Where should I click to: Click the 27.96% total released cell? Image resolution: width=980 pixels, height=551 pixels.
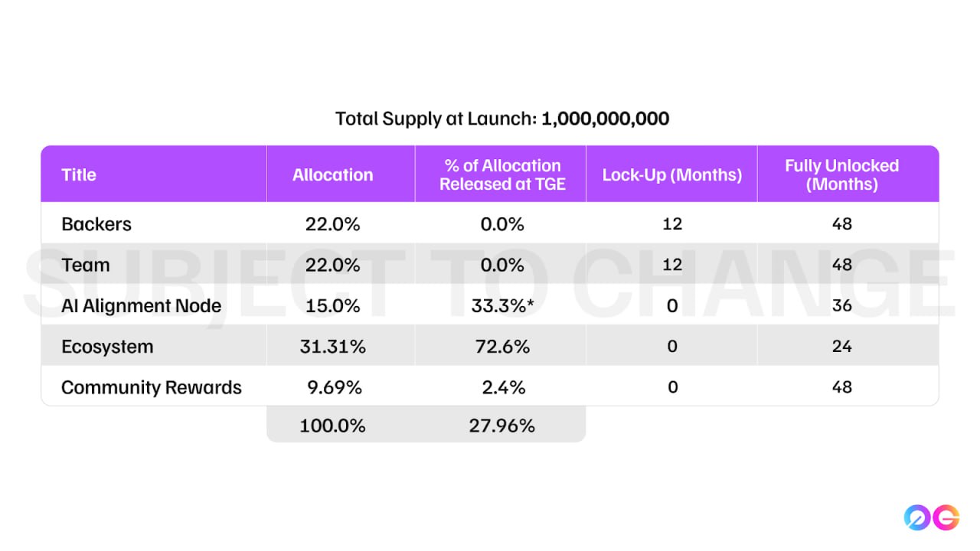(x=502, y=426)
